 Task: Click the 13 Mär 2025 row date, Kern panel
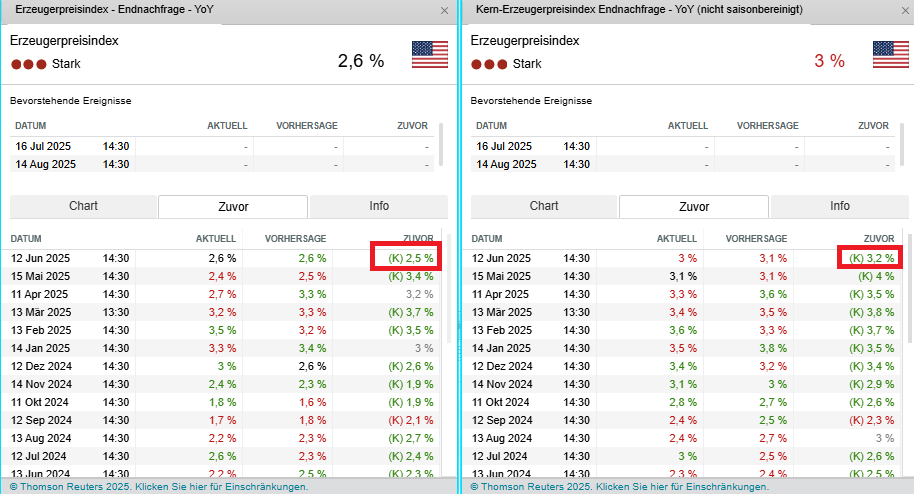click(502, 313)
